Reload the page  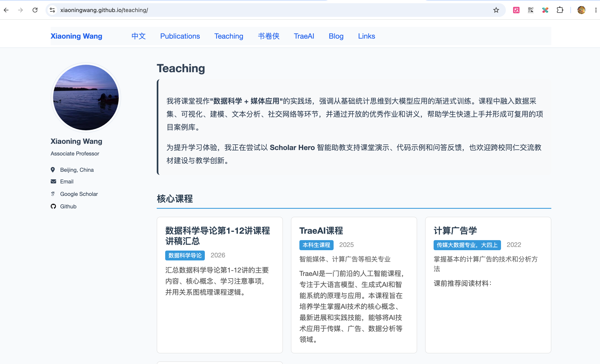pyautogui.click(x=35, y=10)
